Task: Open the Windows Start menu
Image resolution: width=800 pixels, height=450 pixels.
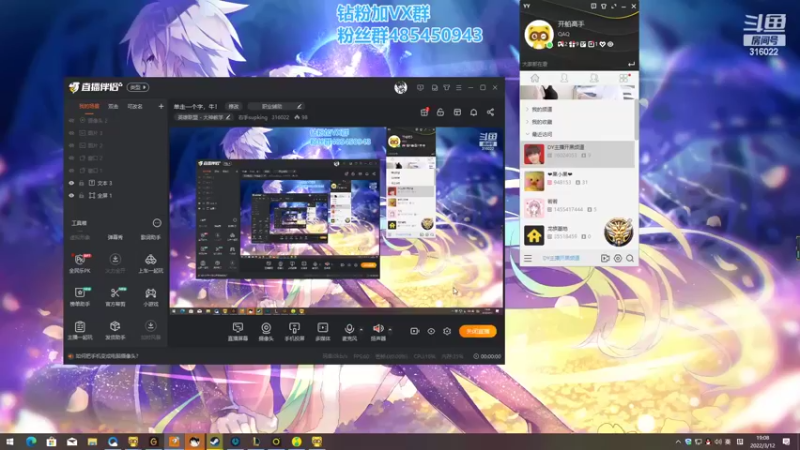Action: [10, 441]
